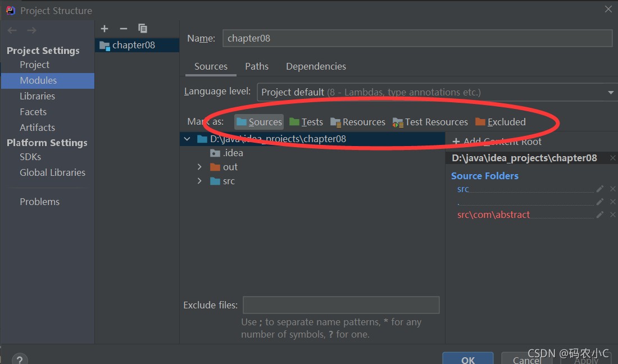Expand the out folder node

point(199,167)
